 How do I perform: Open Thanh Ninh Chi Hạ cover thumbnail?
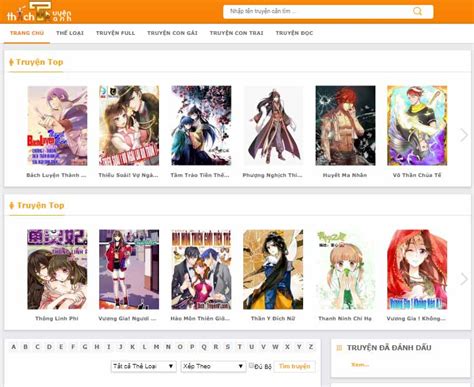coord(345,269)
